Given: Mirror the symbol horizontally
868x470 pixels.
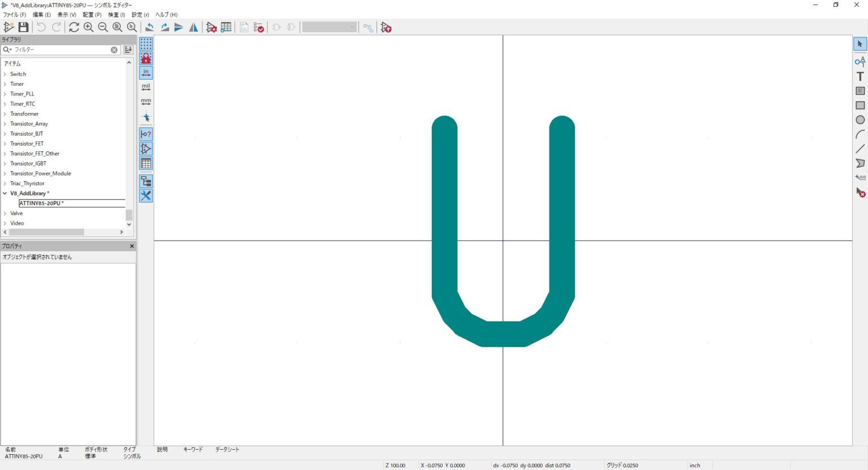Looking at the screenshot, I should 193,27.
